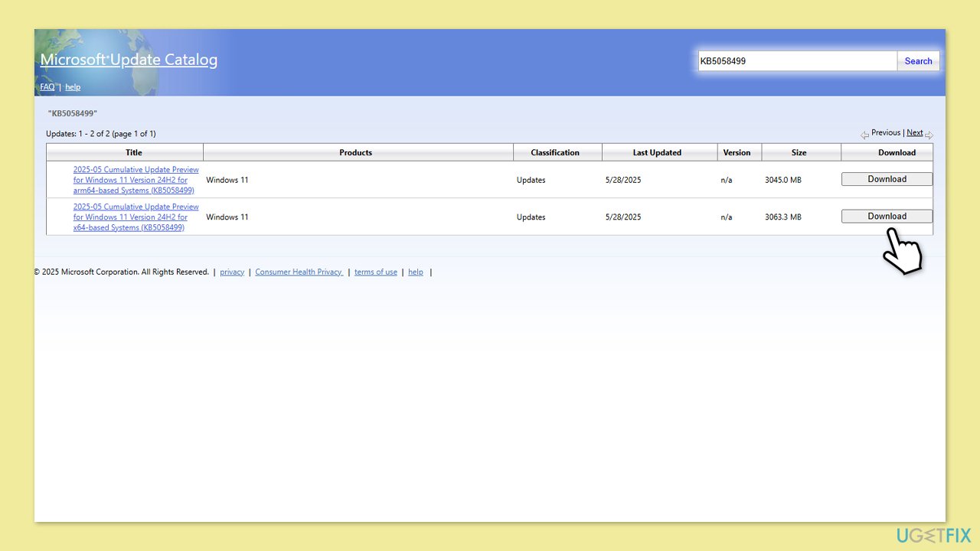Viewport: 980px width, 551px height.
Task: Go to the Next results page link
Action: pos(915,132)
